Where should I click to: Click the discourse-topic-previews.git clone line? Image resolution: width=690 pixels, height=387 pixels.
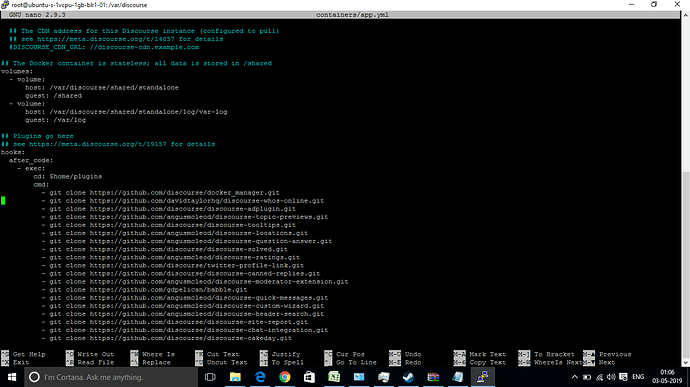(x=185, y=217)
